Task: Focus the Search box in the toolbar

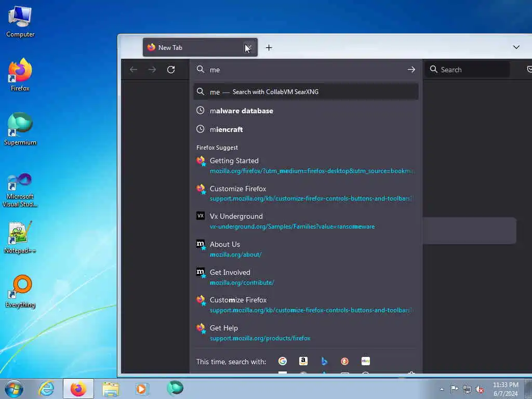Action: (x=467, y=70)
